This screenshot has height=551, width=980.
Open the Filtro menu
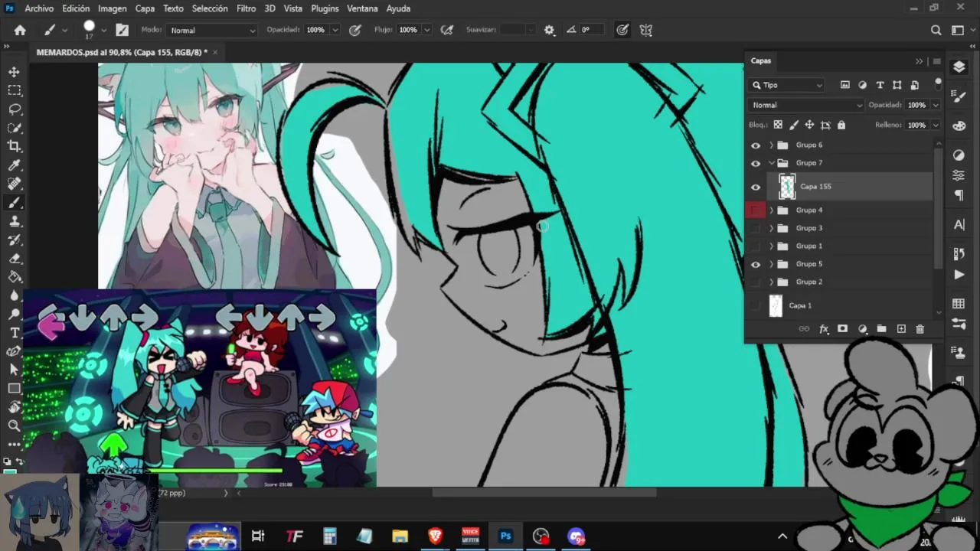[246, 8]
